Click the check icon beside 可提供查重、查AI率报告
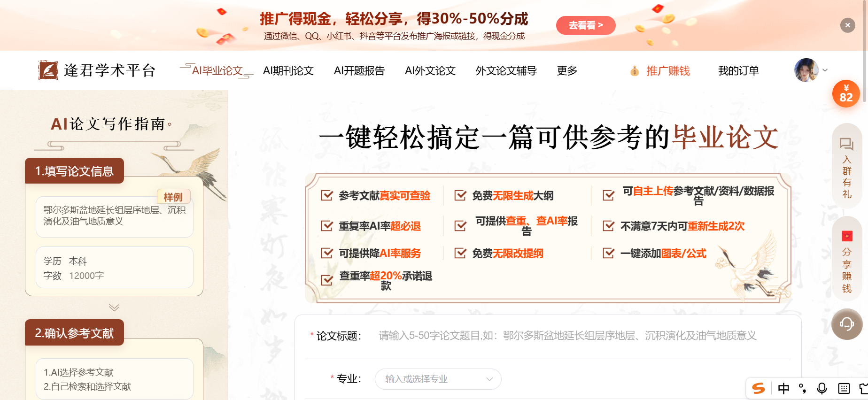The height and width of the screenshot is (400, 868). point(460,226)
